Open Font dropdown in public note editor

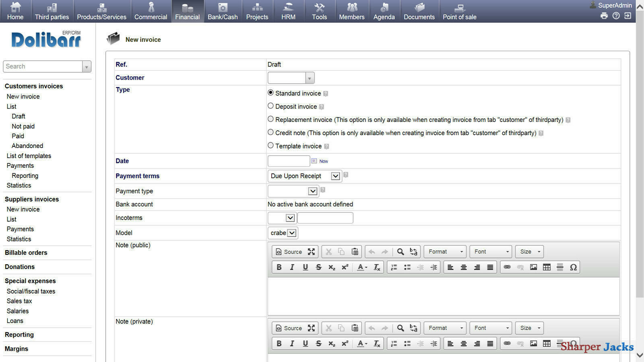coord(491,252)
